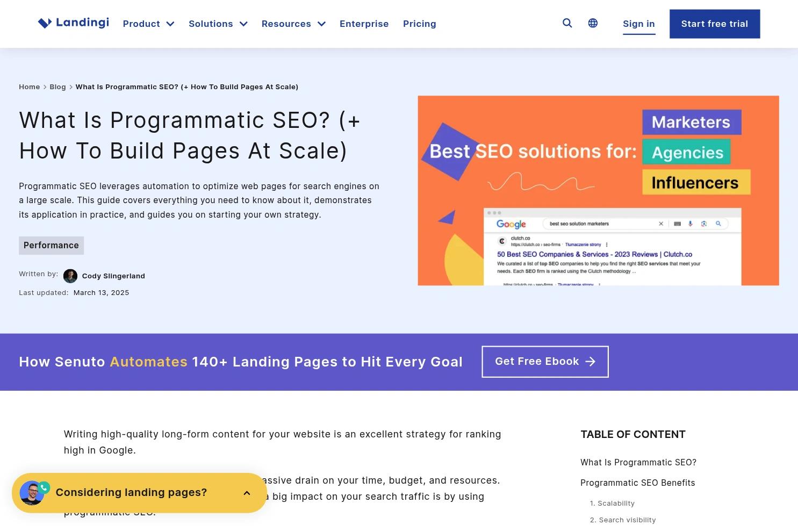Navigate to Home breadcrumb
The width and height of the screenshot is (798, 532).
(x=30, y=87)
